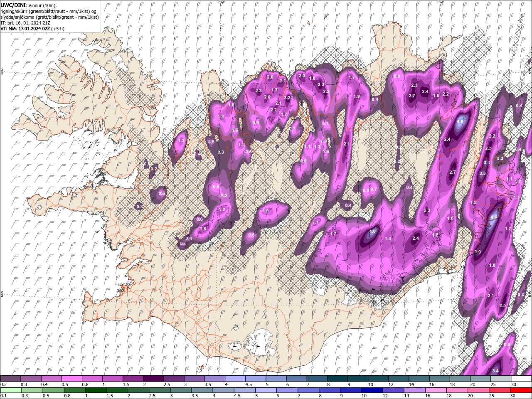Click the "IT: þri. 16. 01. 2024 21Z" line
532x399 pixels.
coord(25,22)
